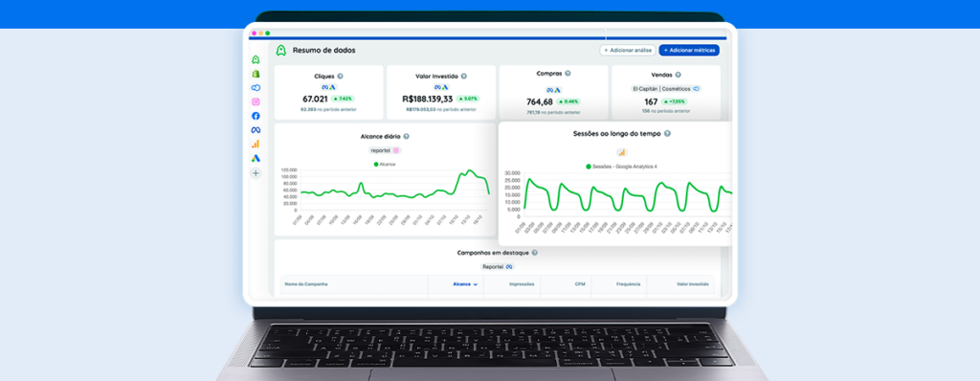
Task: Click the Adicionar métricas button
Action: click(689, 50)
